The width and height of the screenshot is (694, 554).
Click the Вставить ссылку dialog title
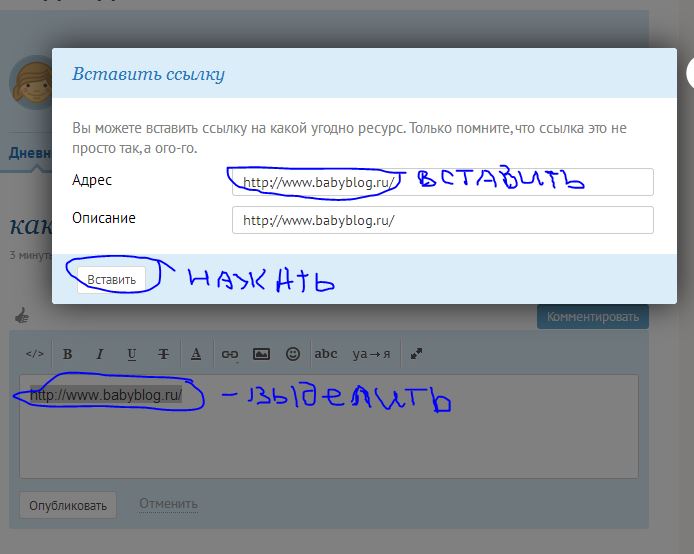point(148,73)
